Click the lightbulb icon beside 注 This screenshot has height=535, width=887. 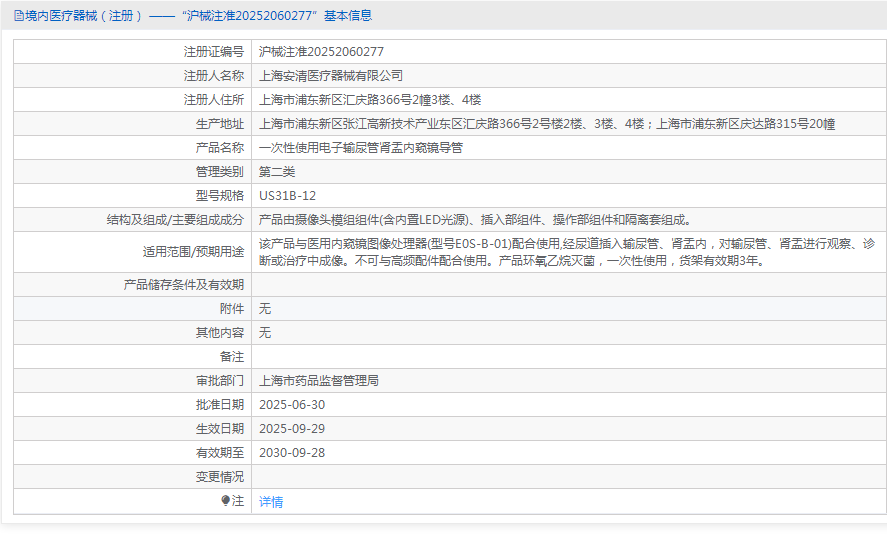pyautogui.click(x=226, y=501)
